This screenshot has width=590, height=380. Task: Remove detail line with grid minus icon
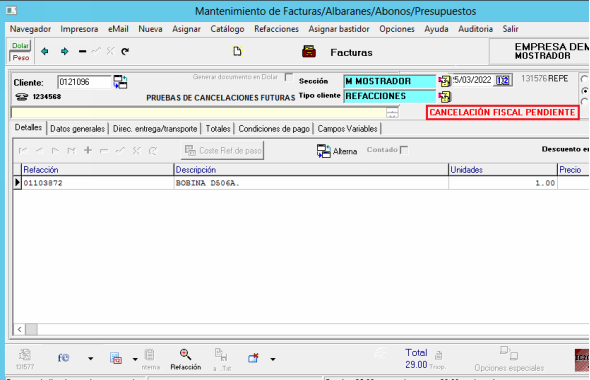[104, 151]
